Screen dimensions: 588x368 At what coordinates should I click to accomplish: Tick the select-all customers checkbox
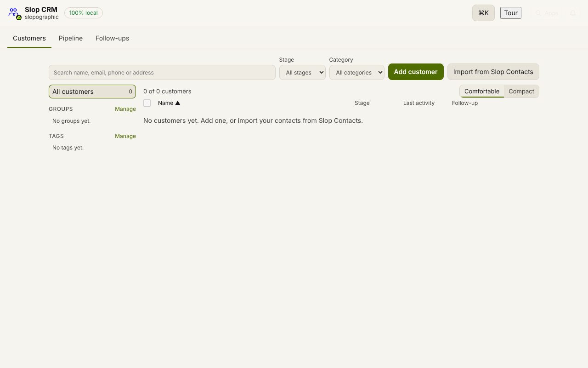(147, 103)
